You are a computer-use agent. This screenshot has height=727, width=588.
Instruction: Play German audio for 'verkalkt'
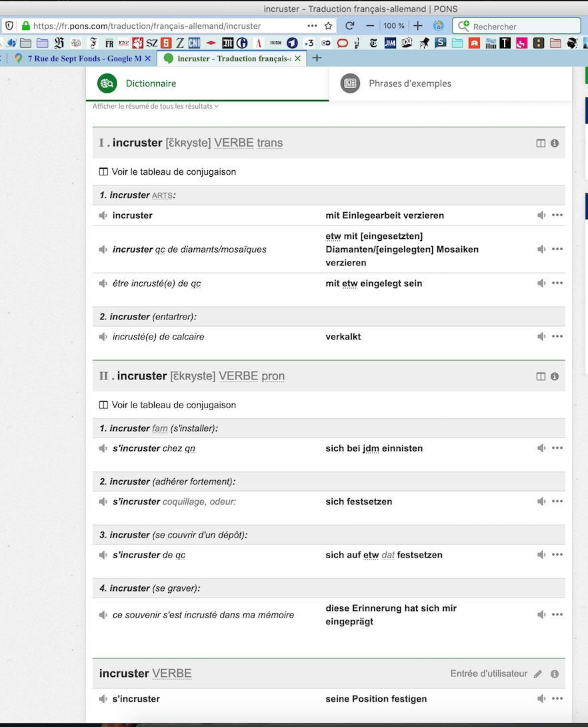pyautogui.click(x=541, y=337)
